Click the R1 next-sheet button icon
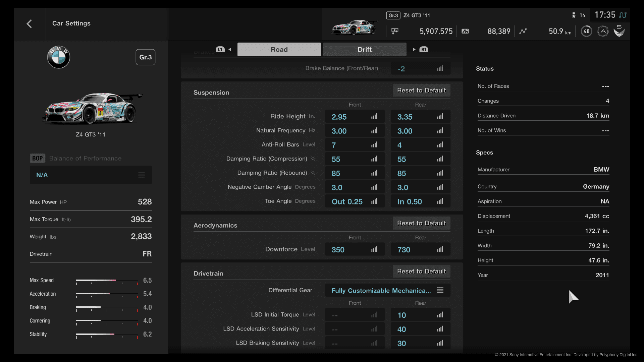This screenshot has height=362, width=644. click(x=424, y=49)
